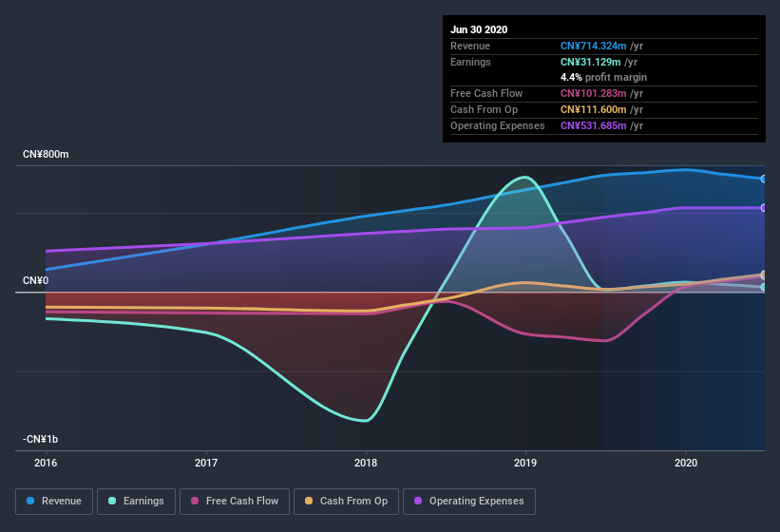Toggle the Revenue legend button
This screenshot has height=532, width=780.
click(54, 502)
